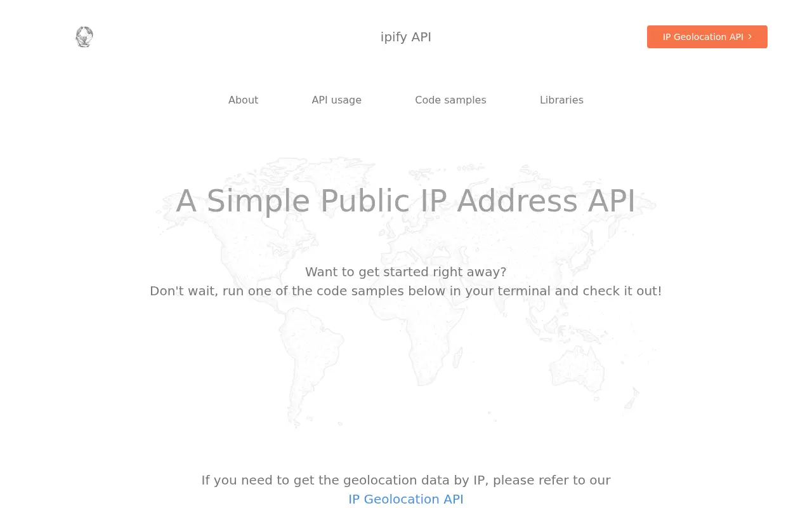This screenshot has height=508, width=812.
Task: Click the 'A Simple Public IP Address API' heading
Action: tap(406, 201)
